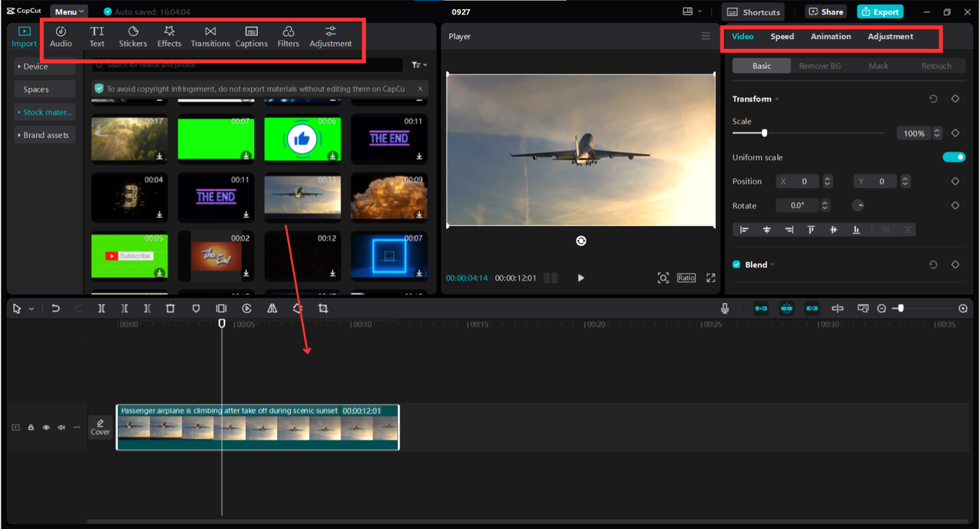Viewport: 980px width, 529px height.
Task: Click the Ratio button in player
Action: [x=686, y=278]
